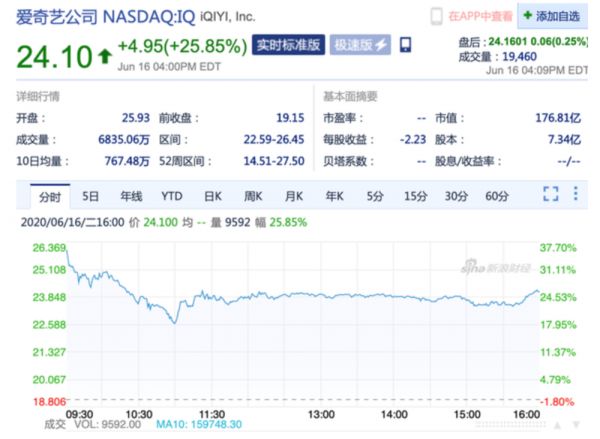The width and height of the screenshot is (600, 439).
Task: Open 在APP中查看 link
Action: click(x=480, y=16)
